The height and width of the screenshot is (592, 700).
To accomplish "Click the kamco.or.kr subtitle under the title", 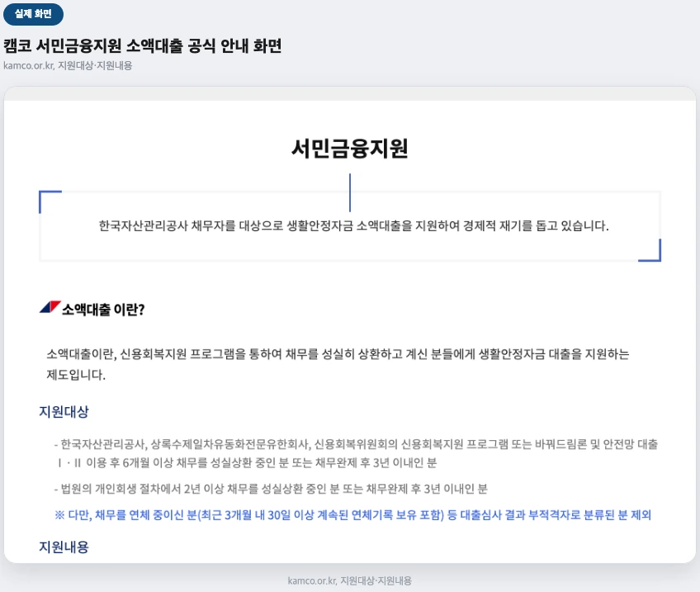I will pos(68,65).
